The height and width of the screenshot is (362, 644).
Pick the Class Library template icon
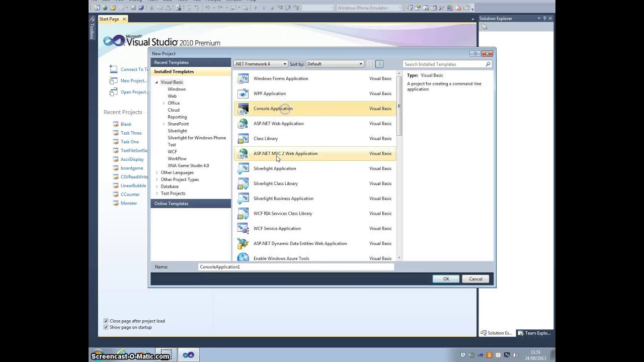point(243,139)
